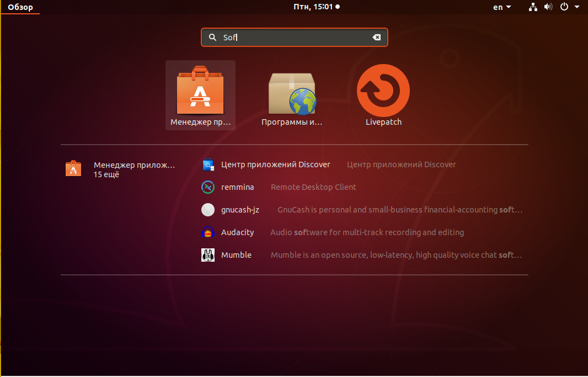This screenshot has height=377, width=588.
Task: Click the Audacity headphones icon
Action: [208, 232]
